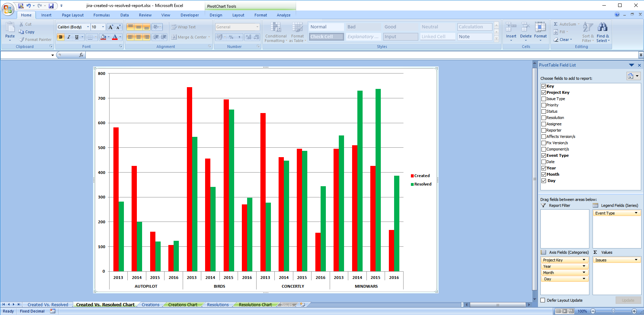Open the font size dropdown

click(x=103, y=27)
